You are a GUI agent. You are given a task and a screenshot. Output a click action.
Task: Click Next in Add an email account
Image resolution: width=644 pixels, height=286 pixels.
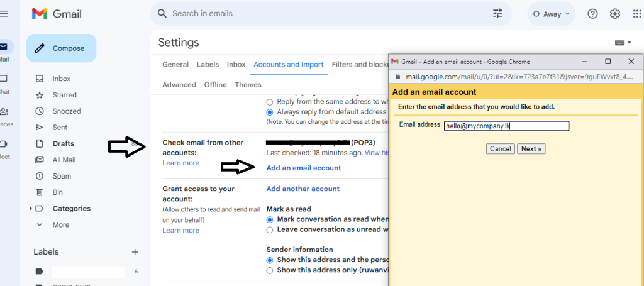click(531, 149)
